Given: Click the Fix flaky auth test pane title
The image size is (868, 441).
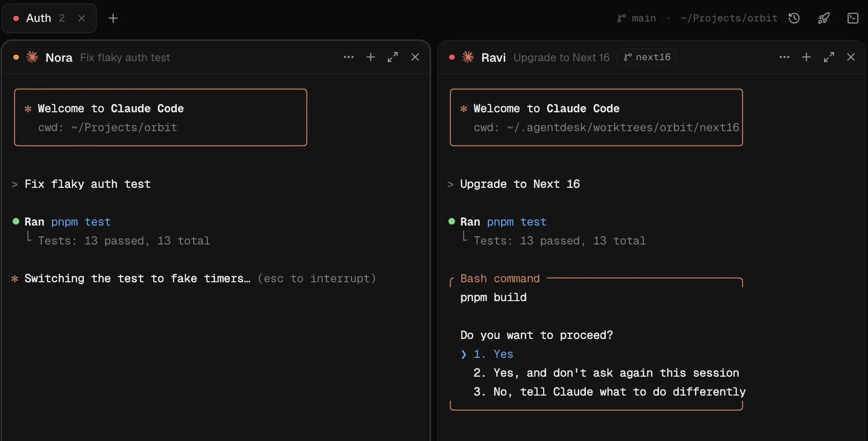Looking at the screenshot, I should 125,58.
